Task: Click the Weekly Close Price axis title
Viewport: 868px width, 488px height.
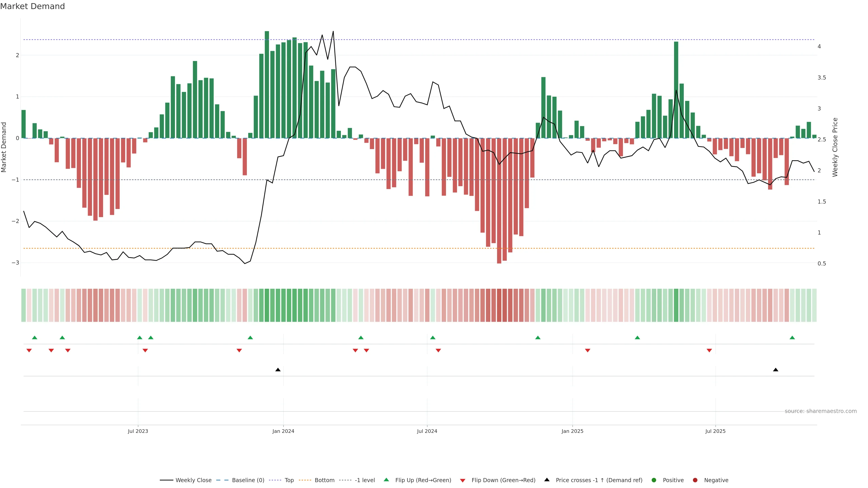Action: click(835, 147)
